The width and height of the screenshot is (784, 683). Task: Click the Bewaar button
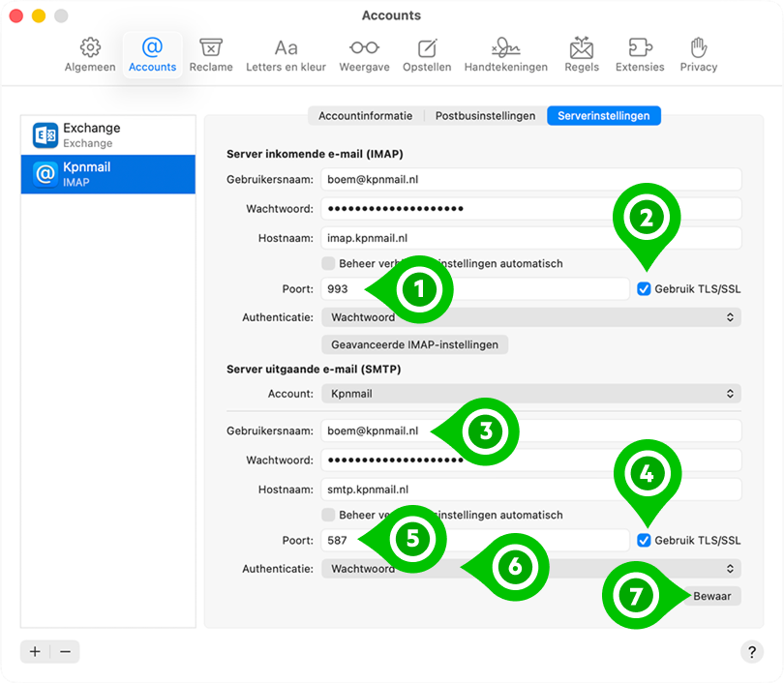[x=712, y=596]
